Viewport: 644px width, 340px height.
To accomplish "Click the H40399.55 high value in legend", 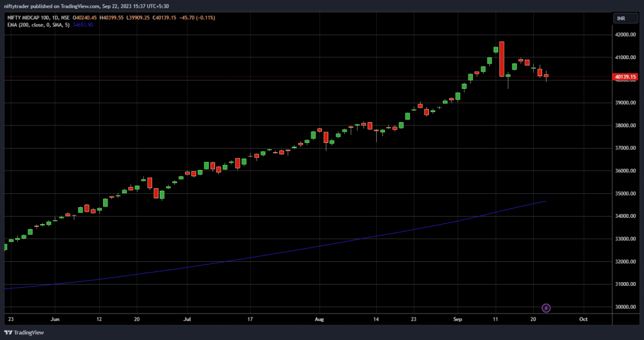I will click(111, 18).
